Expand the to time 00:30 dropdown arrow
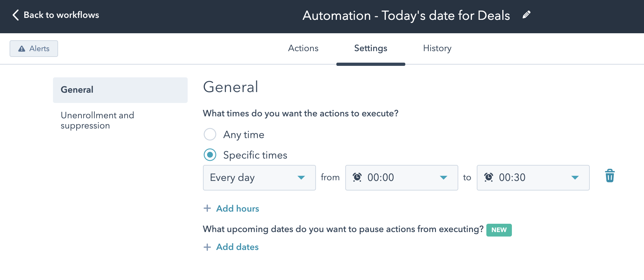644x280 pixels. coord(575,178)
